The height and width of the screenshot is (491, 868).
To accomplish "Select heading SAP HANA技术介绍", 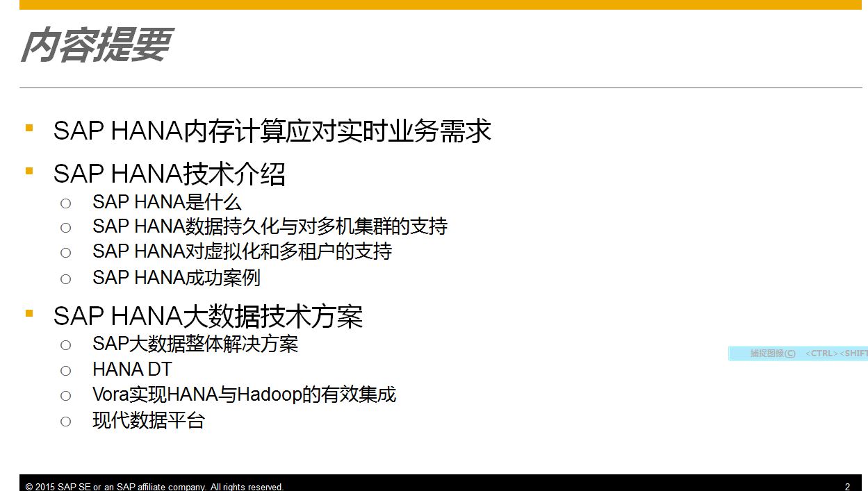I will [x=170, y=174].
